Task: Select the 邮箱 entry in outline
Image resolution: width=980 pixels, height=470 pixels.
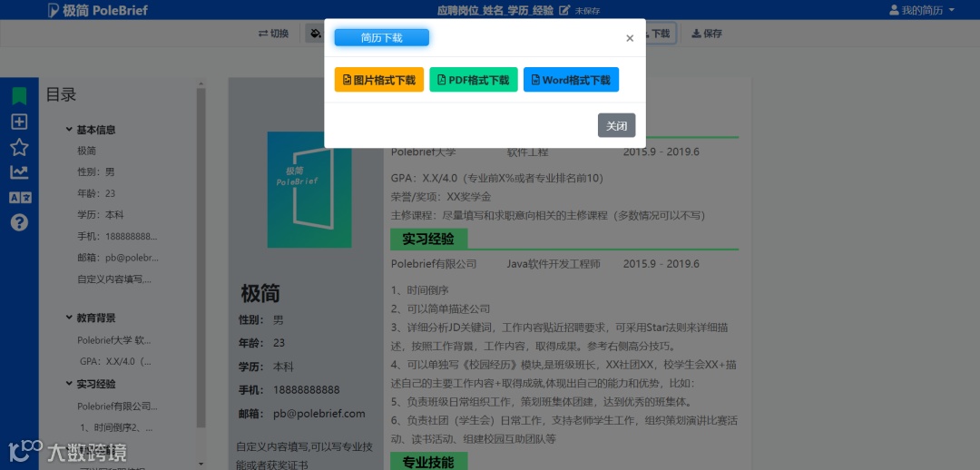Action: [118, 258]
